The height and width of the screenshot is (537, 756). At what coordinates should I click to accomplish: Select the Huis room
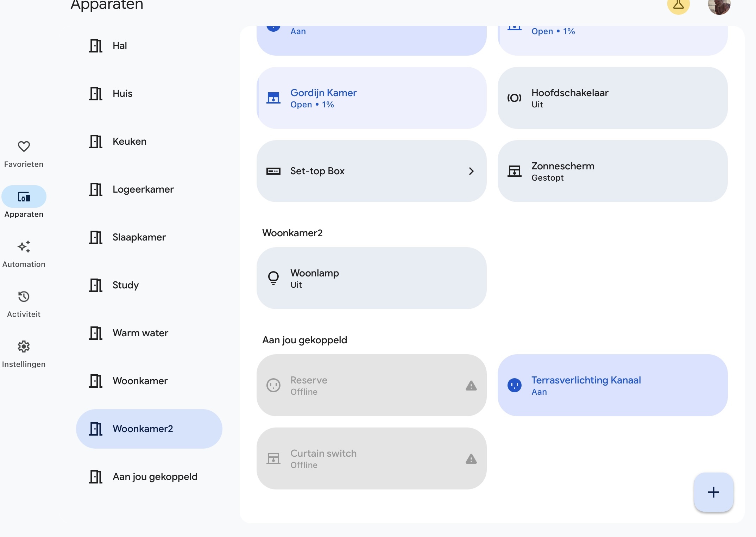pos(149,94)
